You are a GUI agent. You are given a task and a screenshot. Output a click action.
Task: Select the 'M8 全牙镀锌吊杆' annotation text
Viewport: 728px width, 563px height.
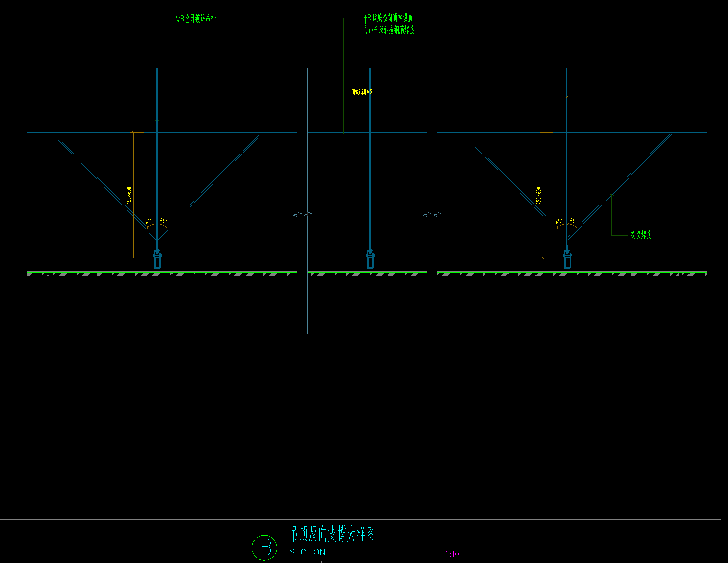click(x=195, y=19)
